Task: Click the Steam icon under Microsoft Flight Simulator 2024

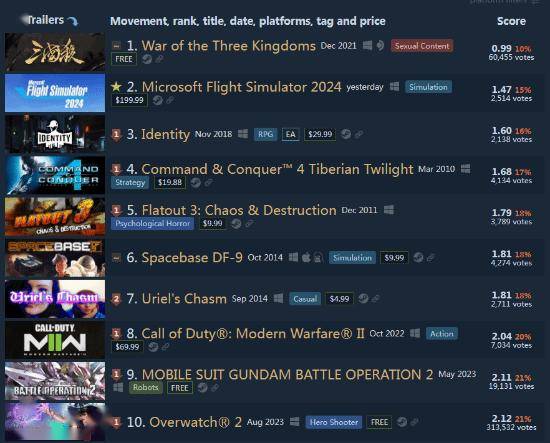Action: point(157,100)
